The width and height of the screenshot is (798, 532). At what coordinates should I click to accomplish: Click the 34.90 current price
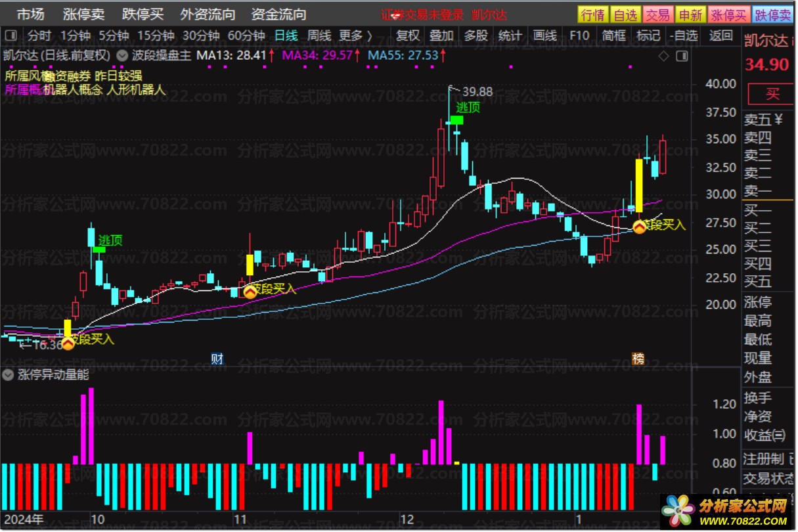[x=766, y=64]
